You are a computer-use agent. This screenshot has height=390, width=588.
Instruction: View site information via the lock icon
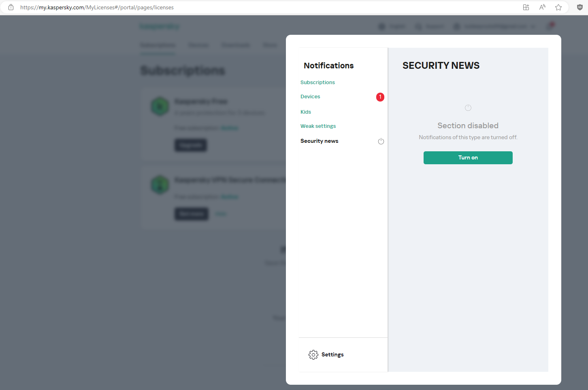[x=11, y=7]
